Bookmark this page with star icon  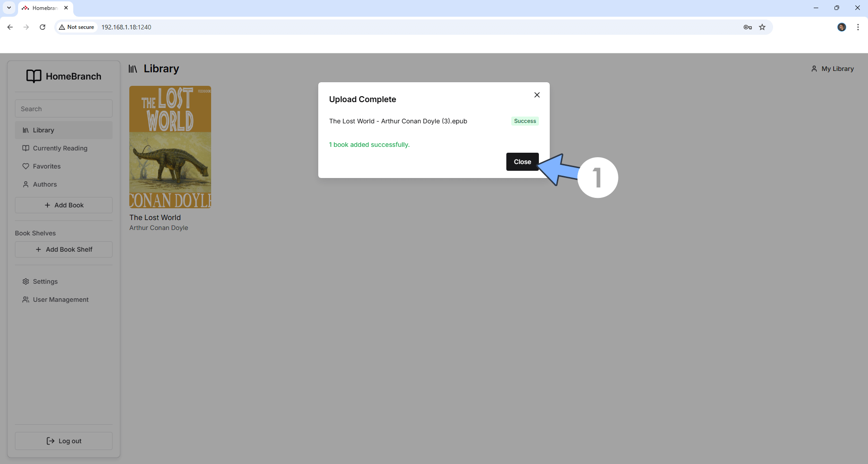(x=762, y=27)
